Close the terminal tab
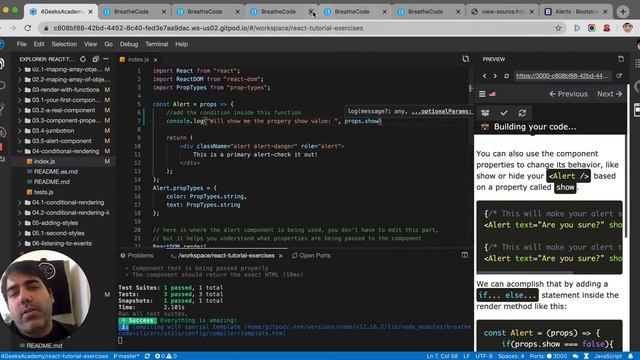The image size is (640, 360). [280, 256]
